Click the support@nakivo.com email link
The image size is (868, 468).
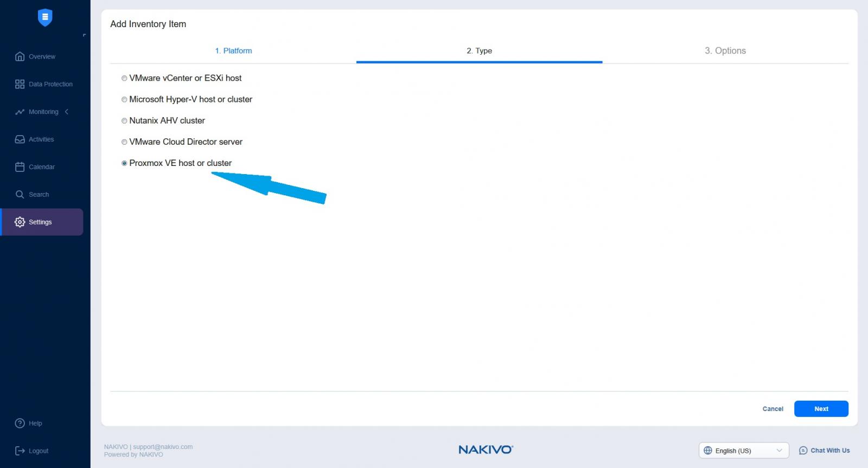click(163, 447)
